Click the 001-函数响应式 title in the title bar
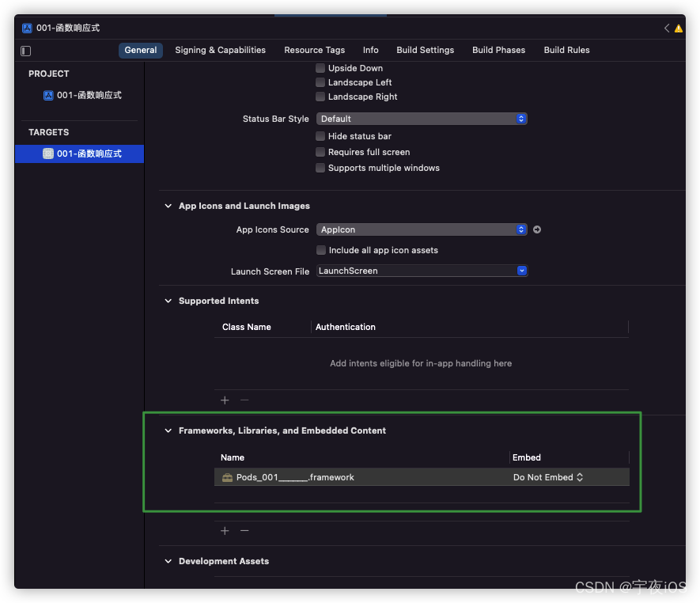This screenshot has width=700, height=603. click(x=68, y=28)
